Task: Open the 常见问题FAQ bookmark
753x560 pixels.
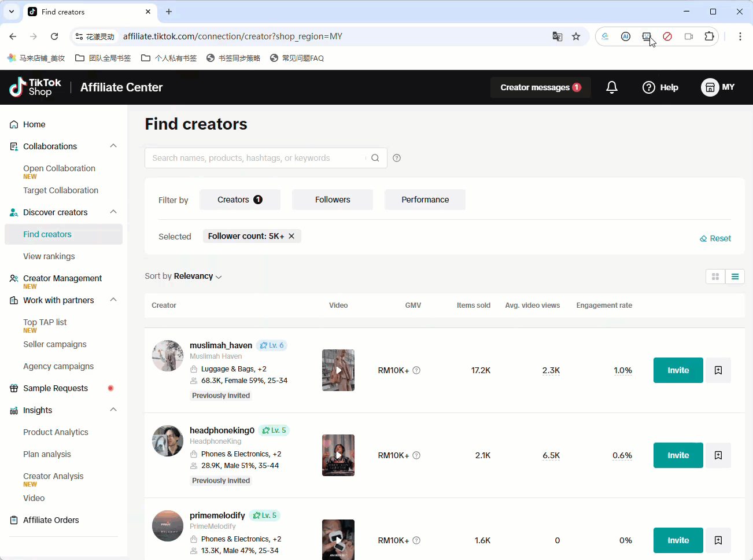Action: [297, 58]
